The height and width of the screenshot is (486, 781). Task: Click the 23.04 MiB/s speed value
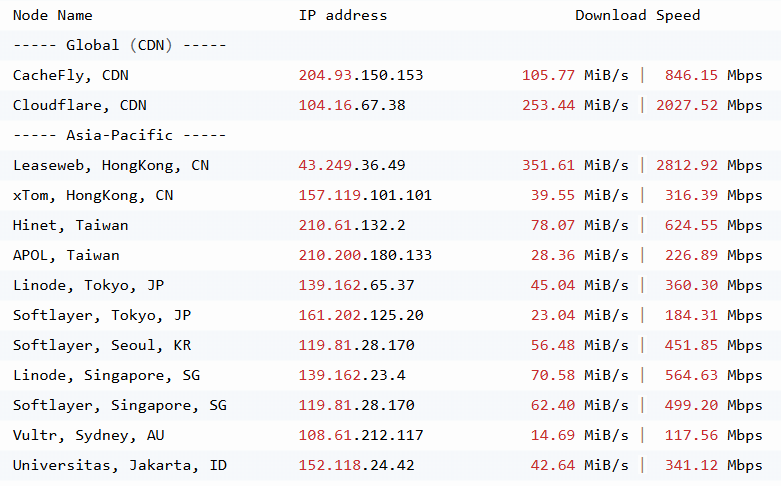pyautogui.click(x=580, y=316)
